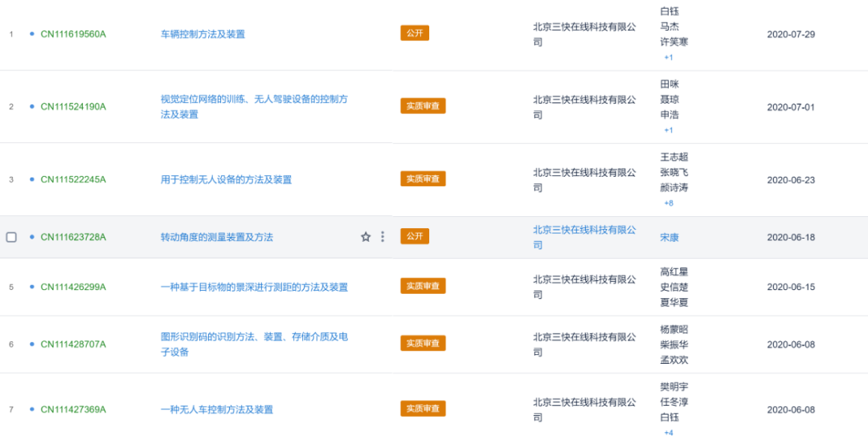Open patent number CN111524190A

click(73, 107)
